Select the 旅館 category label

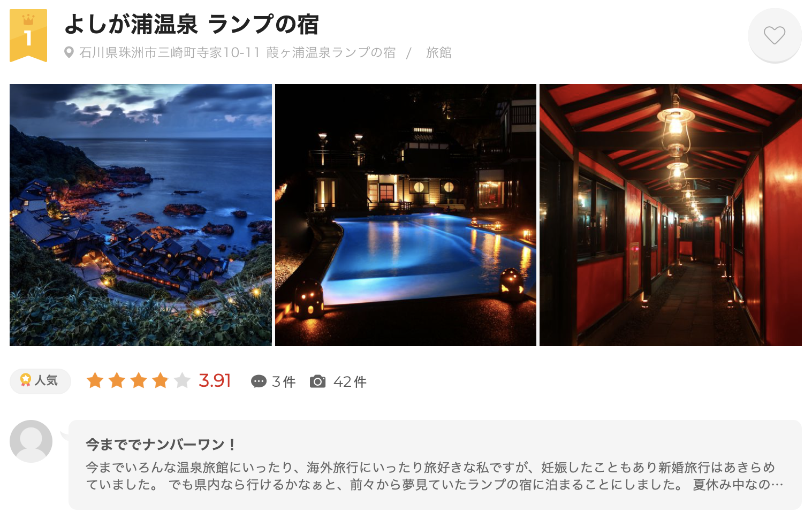(x=439, y=52)
